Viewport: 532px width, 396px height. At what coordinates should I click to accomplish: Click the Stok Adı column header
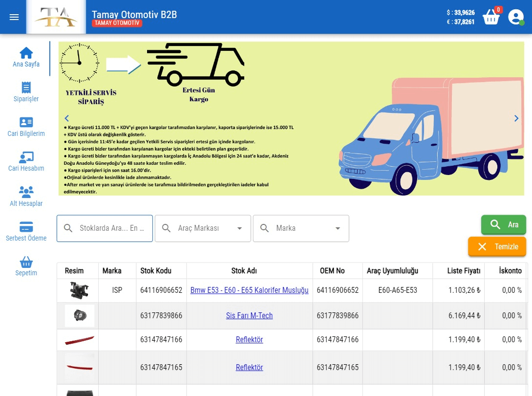pos(244,271)
